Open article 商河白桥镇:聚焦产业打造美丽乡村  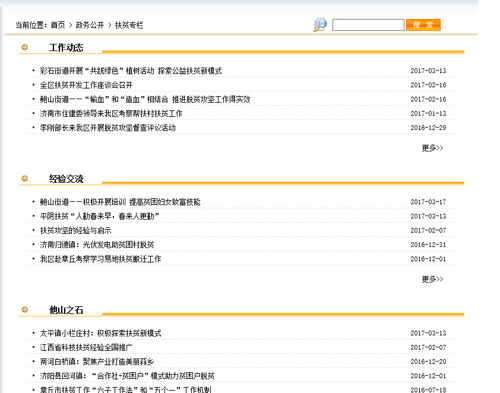pos(97,362)
